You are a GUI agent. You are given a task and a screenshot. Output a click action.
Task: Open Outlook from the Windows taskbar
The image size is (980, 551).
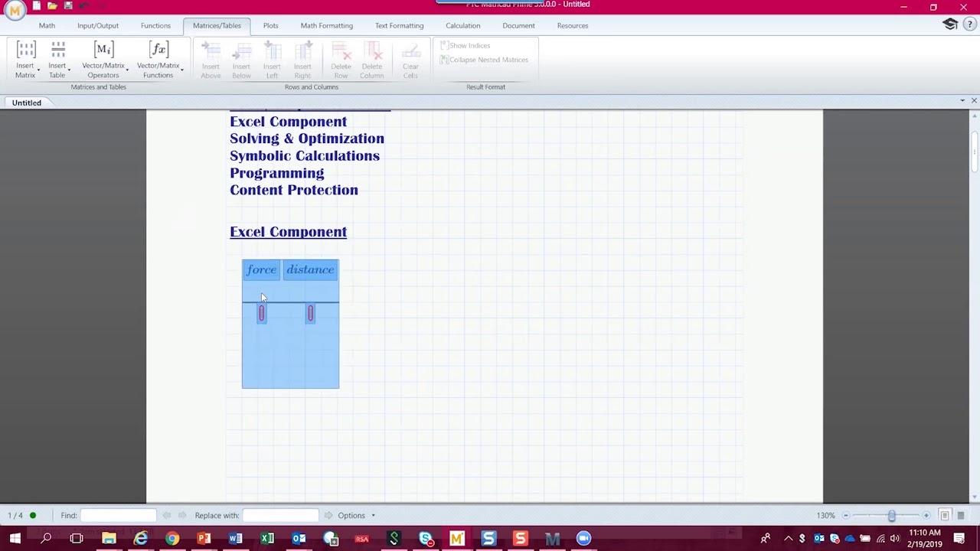click(x=299, y=539)
